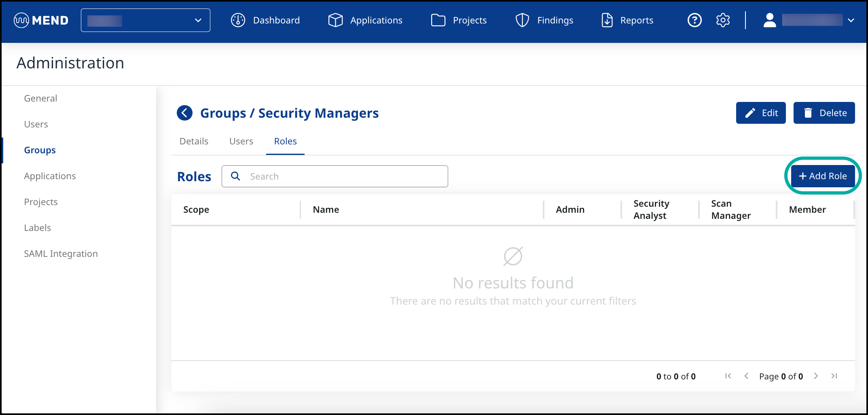Click the Delete group button
This screenshot has height=415, width=868.
click(x=824, y=113)
